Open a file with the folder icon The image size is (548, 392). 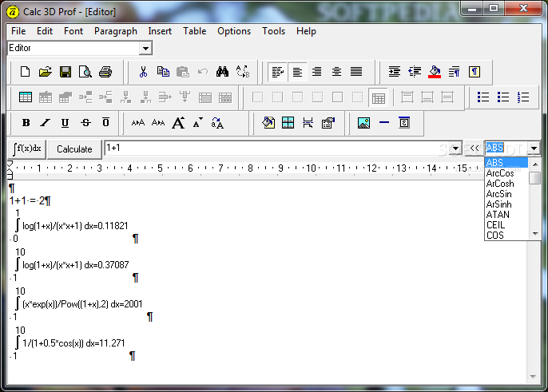pyautogui.click(x=45, y=72)
